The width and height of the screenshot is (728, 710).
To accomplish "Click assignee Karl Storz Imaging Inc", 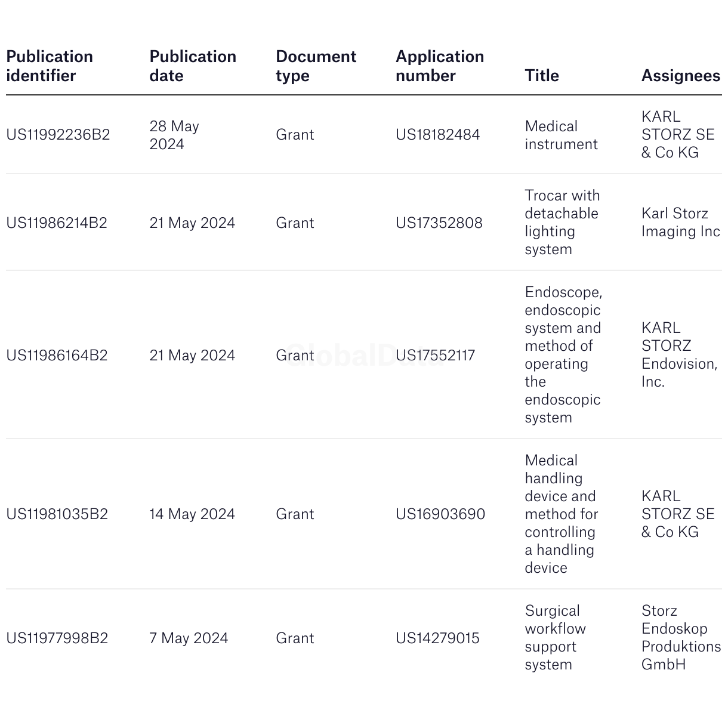I will point(681,223).
